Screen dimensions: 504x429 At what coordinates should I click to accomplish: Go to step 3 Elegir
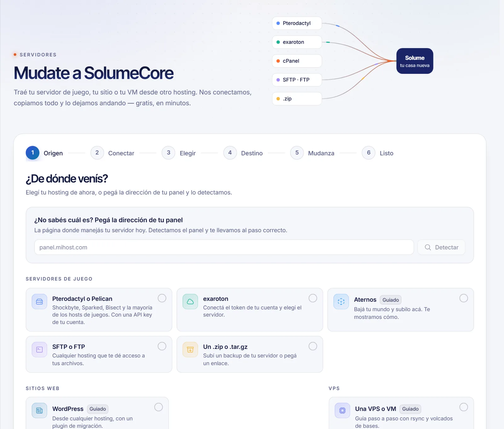pos(179,153)
